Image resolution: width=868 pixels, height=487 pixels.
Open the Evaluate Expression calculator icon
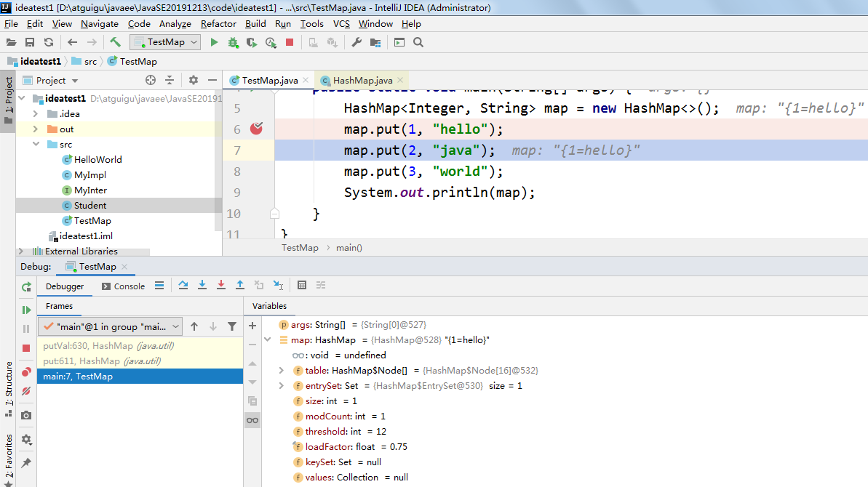(x=302, y=286)
